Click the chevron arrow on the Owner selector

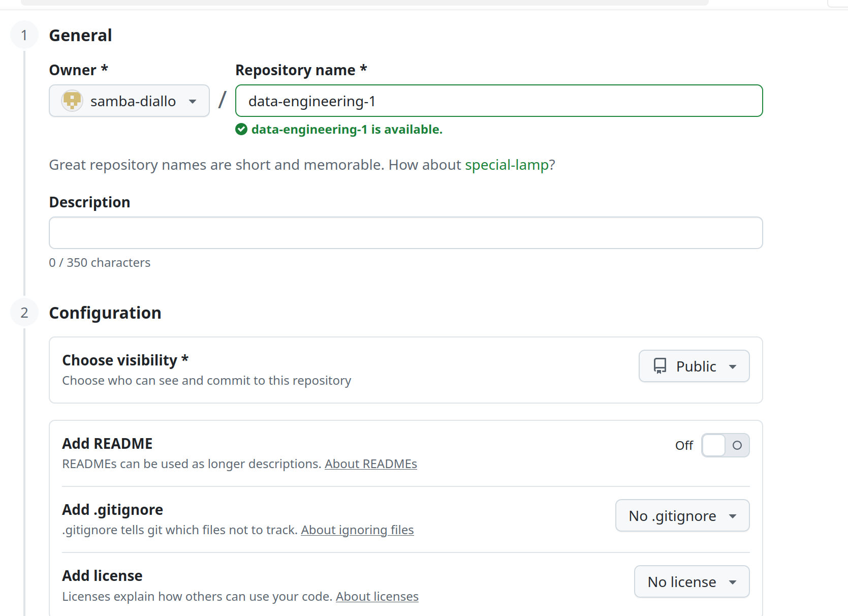point(193,101)
